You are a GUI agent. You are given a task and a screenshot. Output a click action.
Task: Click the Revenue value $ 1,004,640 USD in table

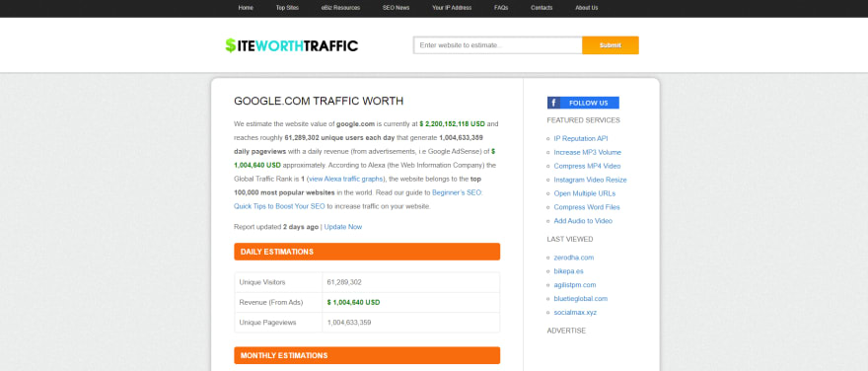point(353,302)
